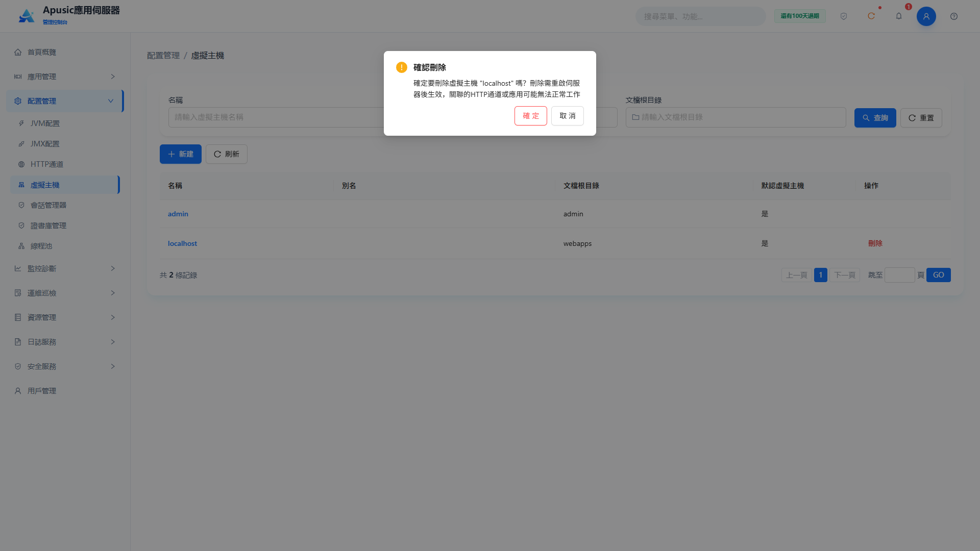This screenshot has height=551, width=980.
Task: Click the orange warning icon in the dialog
Action: tap(402, 67)
